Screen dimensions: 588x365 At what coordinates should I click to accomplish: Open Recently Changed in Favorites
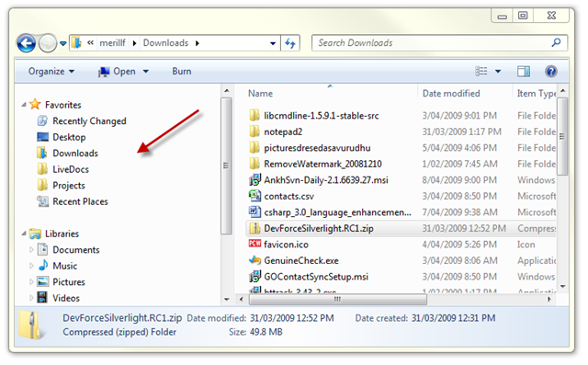[x=89, y=120]
